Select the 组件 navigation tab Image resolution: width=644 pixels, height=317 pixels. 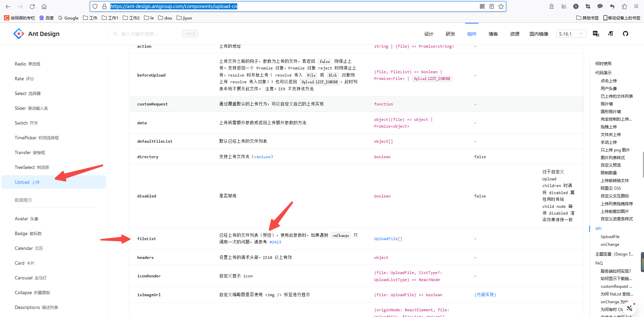click(472, 34)
